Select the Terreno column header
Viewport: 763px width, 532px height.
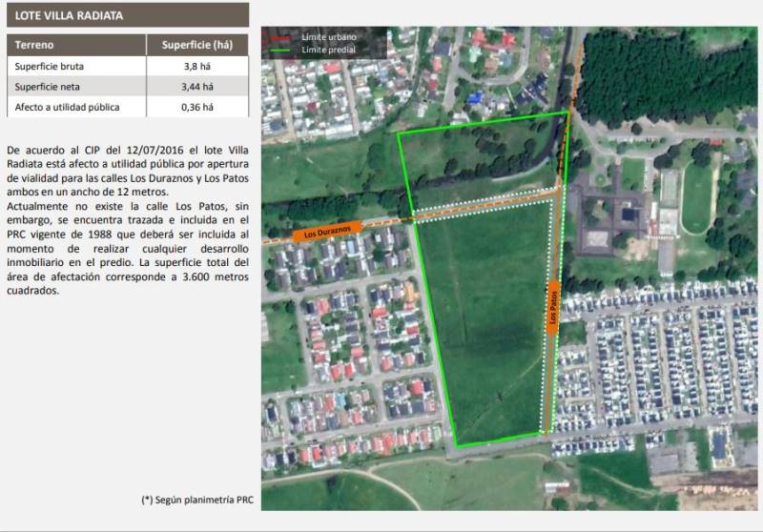[x=34, y=45]
